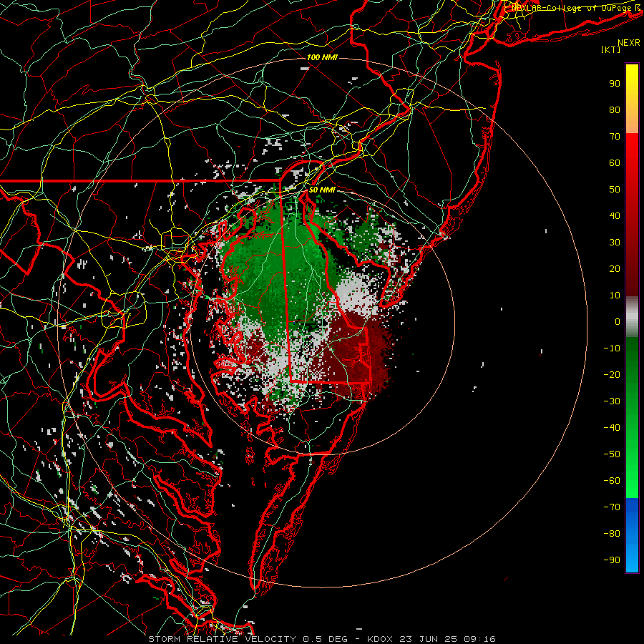Viewport: 644px width, 644px height.
Task: Click the "NEXR" label at top right
Action: click(629, 43)
